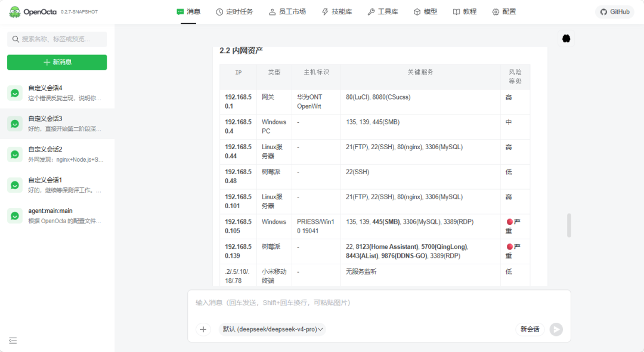This screenshot has height=352, width=644.
Task: Click the 0.2.7-SNAPSHOT version label
Action: (x=79, y=12)
